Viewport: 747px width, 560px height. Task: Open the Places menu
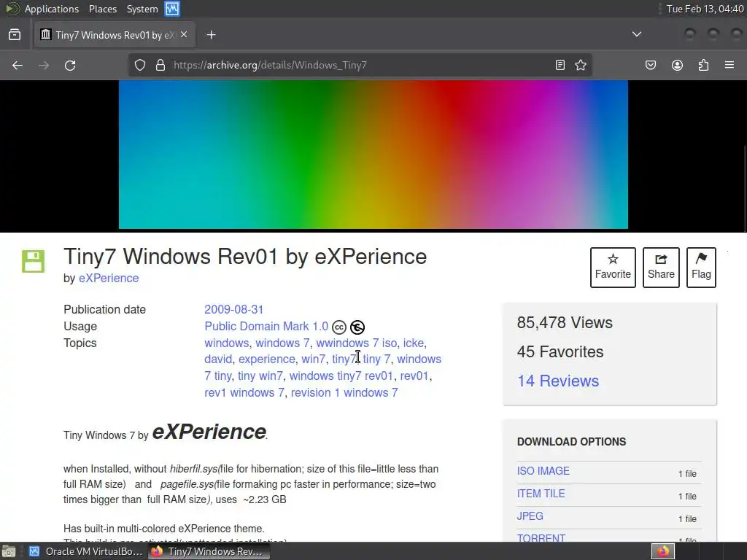(x=102, y=9)
